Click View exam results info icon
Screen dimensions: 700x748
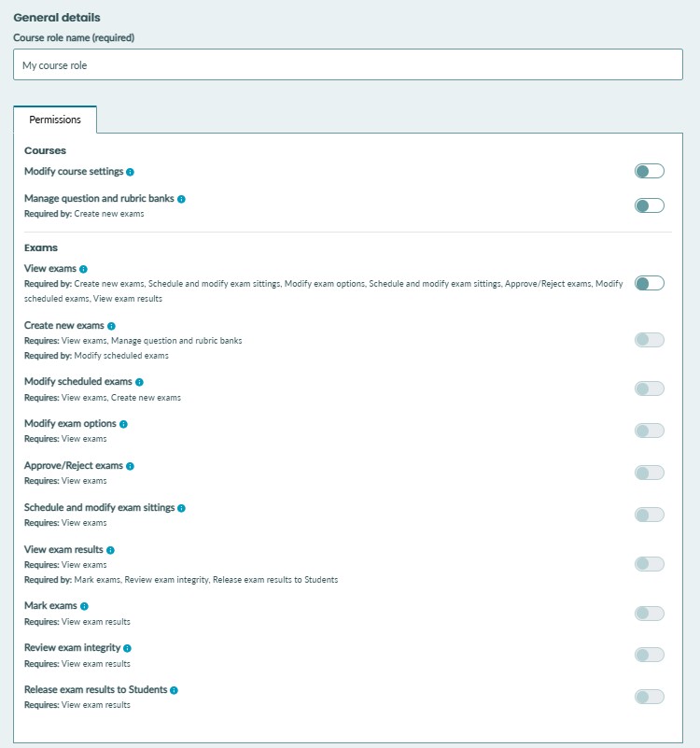click(111, 550)
